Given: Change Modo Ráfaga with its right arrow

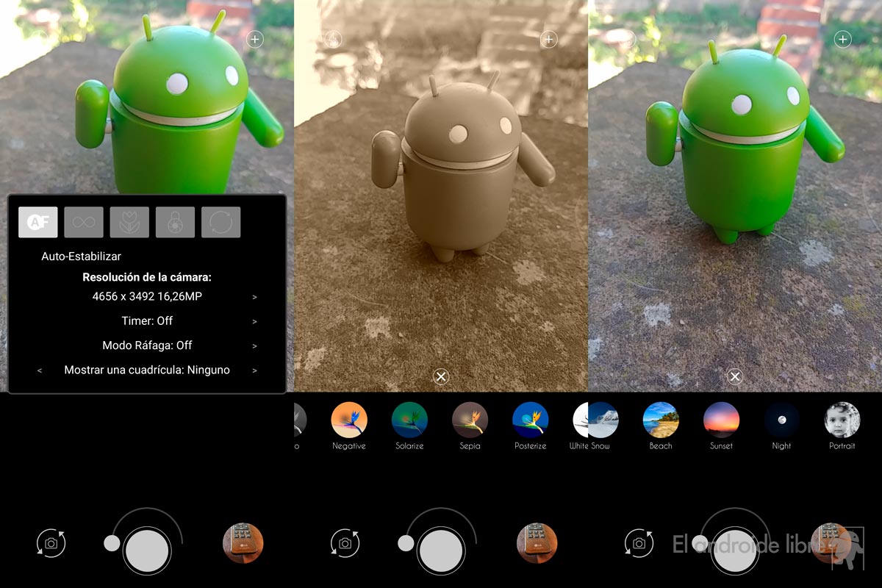Looking at the screenshot, I should [x=254, y=345].
